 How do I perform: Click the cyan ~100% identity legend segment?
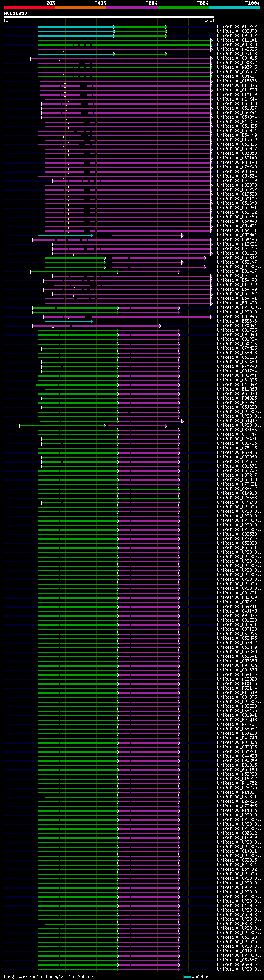pyautogui.click(x=234, y=7)
